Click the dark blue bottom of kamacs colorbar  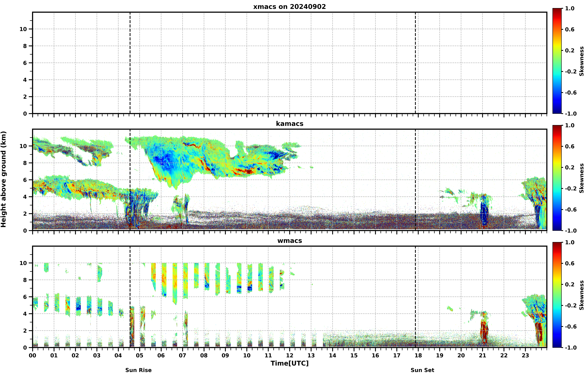point(557,228)
